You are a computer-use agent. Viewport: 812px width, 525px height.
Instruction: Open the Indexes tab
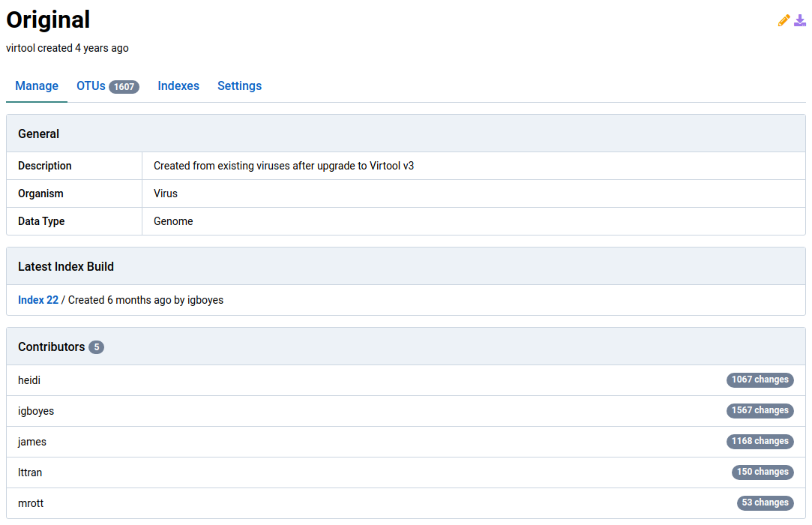pos(178,86)
